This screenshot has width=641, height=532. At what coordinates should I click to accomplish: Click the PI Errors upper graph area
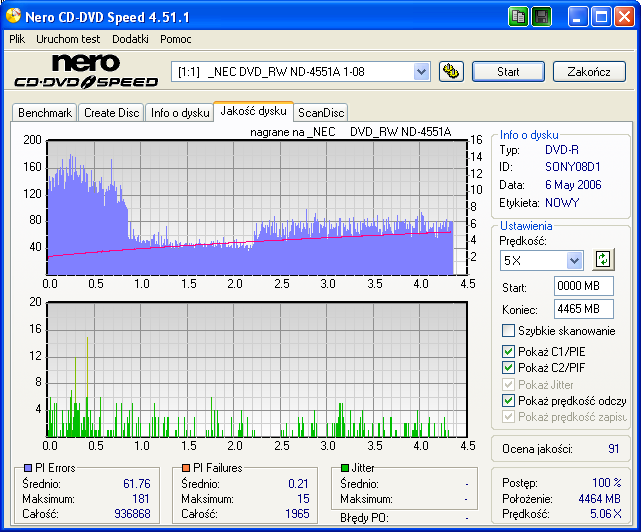pyautogui.click(x=257, y=207)
